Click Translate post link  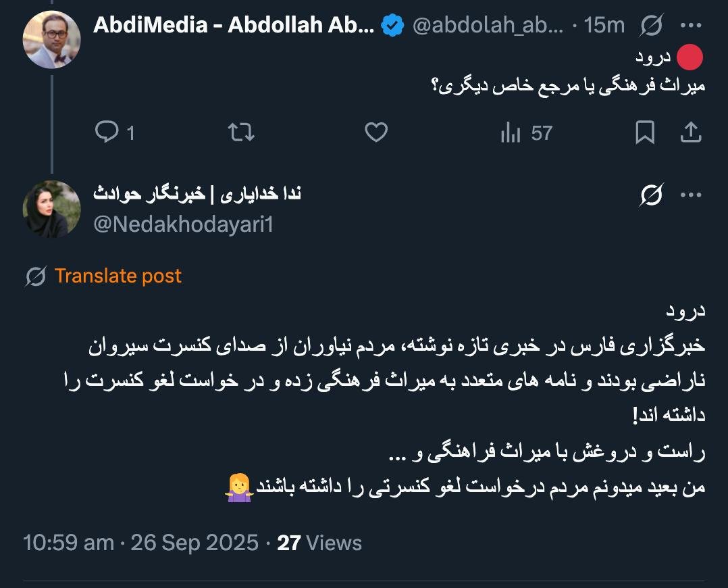click(x=118, y=276)
